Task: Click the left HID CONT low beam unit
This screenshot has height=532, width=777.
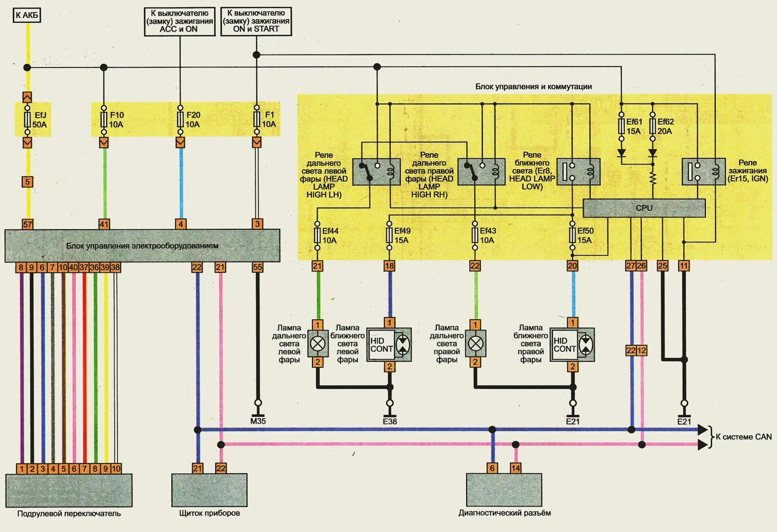Action: (389, 345)
